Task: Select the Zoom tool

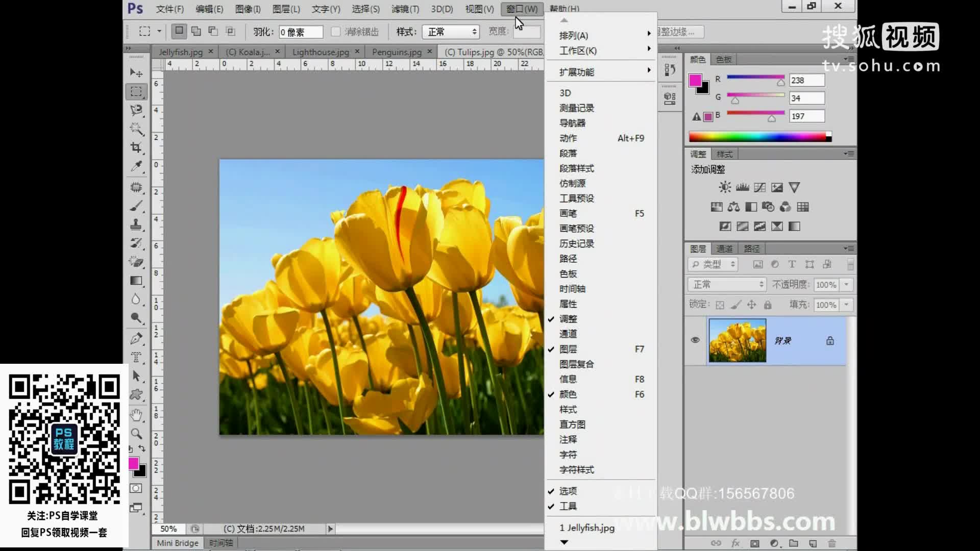Action: tap(136, 434)
